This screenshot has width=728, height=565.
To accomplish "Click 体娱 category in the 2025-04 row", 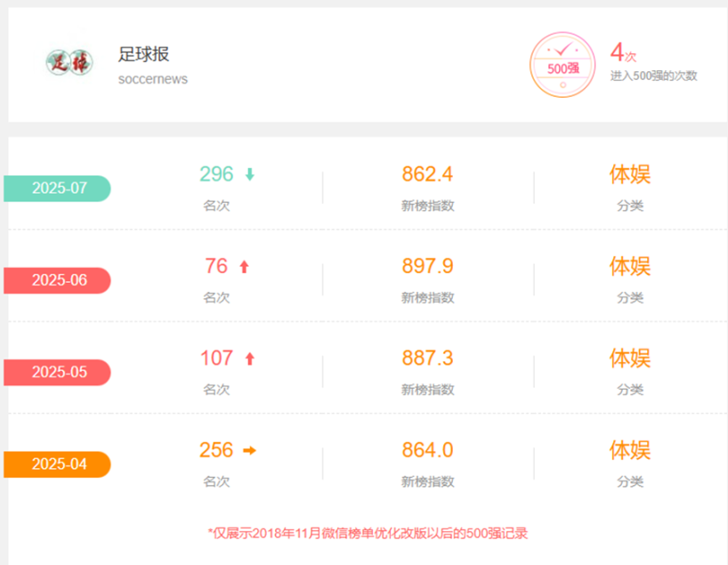I will (629, 450).
